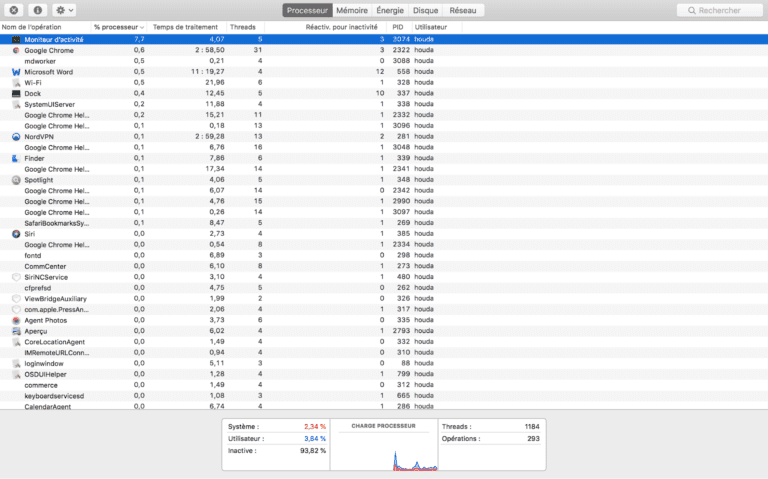
Task: Select the Réseau tab
Action: coord(463,10)
